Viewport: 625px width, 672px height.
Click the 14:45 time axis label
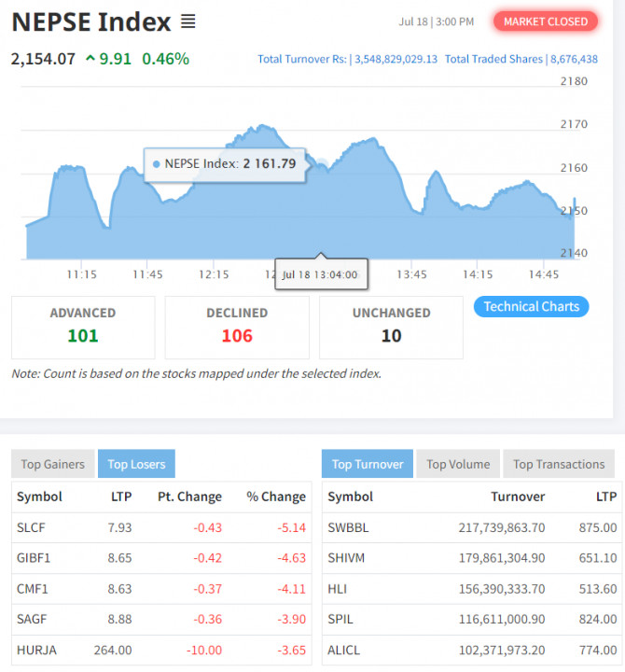tap(544, 274)
